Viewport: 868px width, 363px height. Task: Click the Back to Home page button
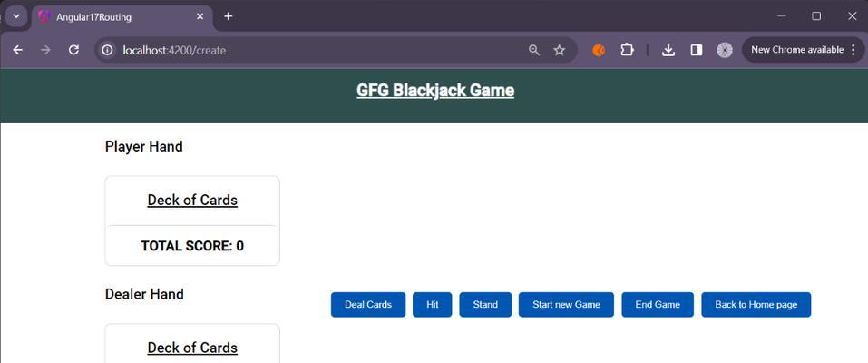coord(756,305)
